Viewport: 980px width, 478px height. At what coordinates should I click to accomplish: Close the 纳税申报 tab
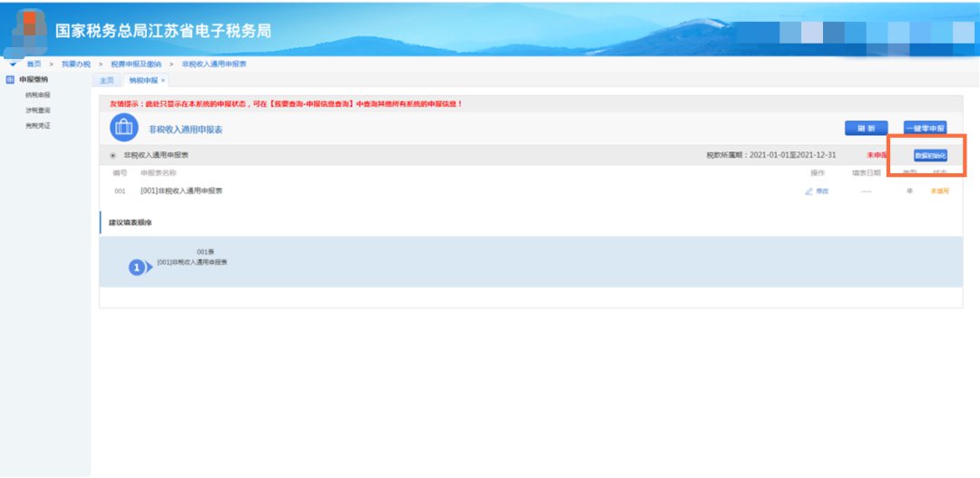pos(163,81)
